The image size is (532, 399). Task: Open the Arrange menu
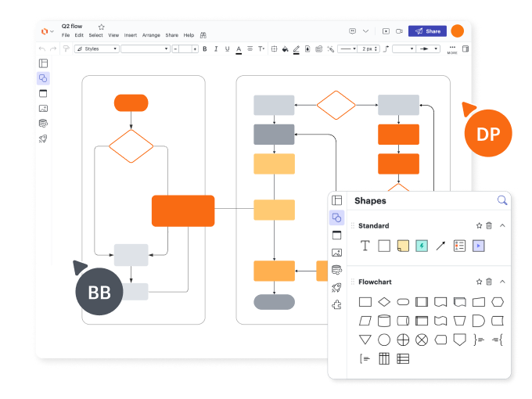[x=151, y=35]
